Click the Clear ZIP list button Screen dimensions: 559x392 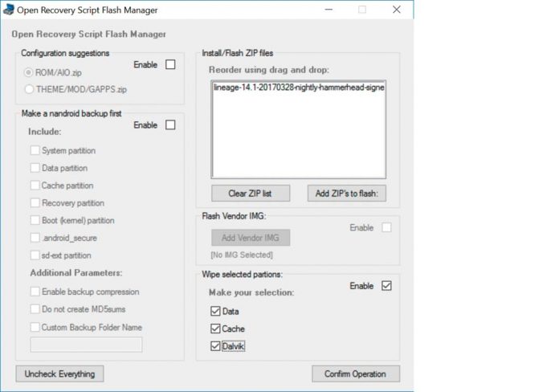point(251,193)
